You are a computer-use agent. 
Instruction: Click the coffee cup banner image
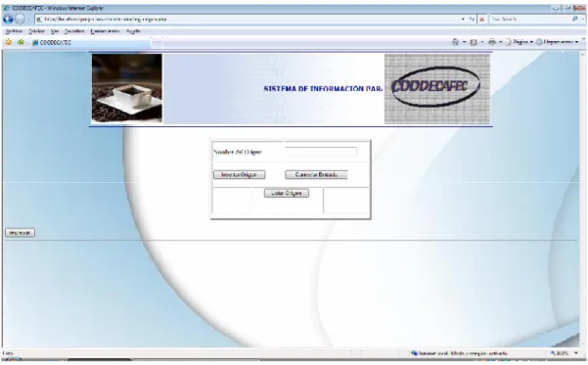(x=127, y=88)
